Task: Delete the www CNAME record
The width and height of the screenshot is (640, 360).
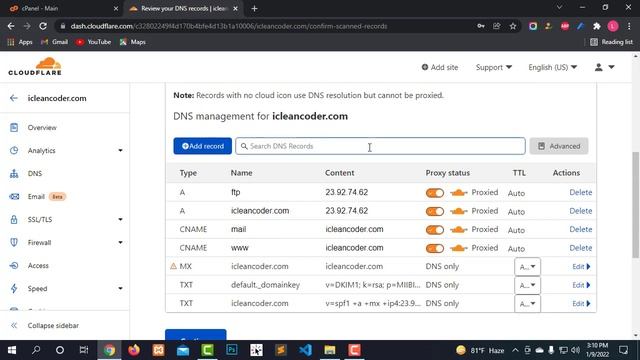Action: click(x=580, y=248)
